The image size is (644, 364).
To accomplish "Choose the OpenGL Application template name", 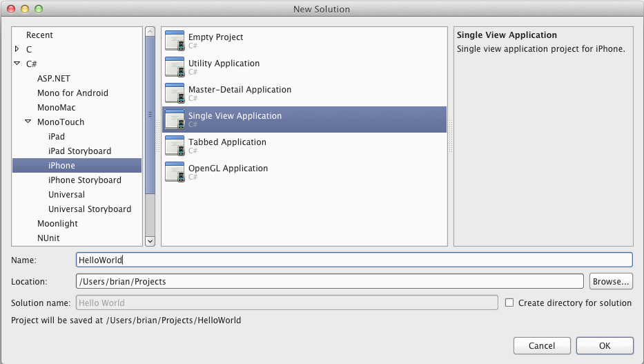I will coord(228,169).
